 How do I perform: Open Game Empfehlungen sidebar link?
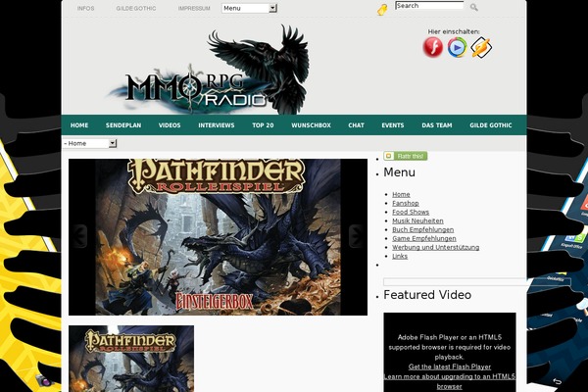pos(424,238)
